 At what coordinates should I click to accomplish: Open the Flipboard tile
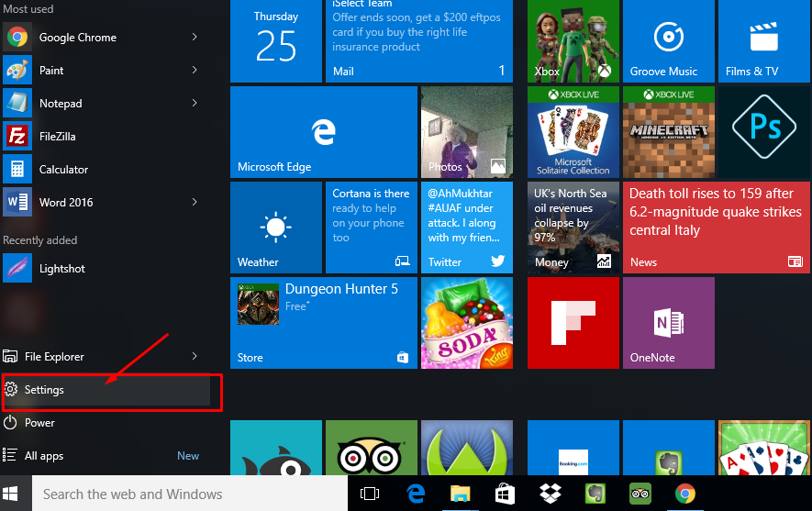573,323
